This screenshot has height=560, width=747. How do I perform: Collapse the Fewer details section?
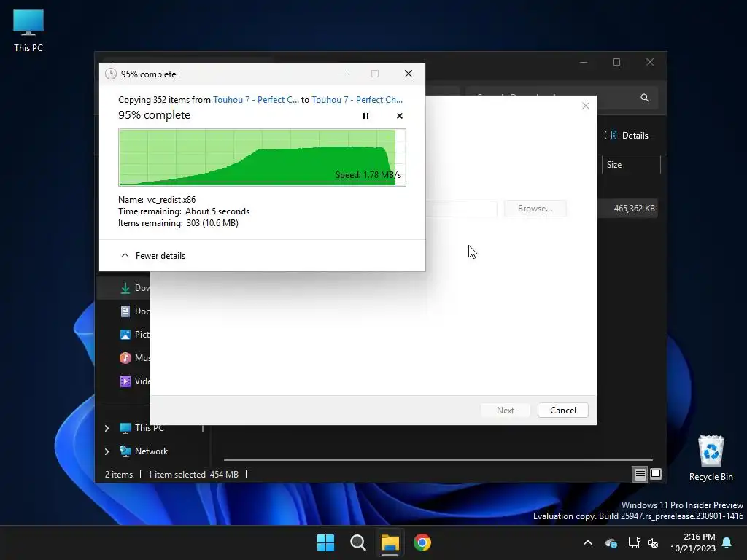click(153, 256)
